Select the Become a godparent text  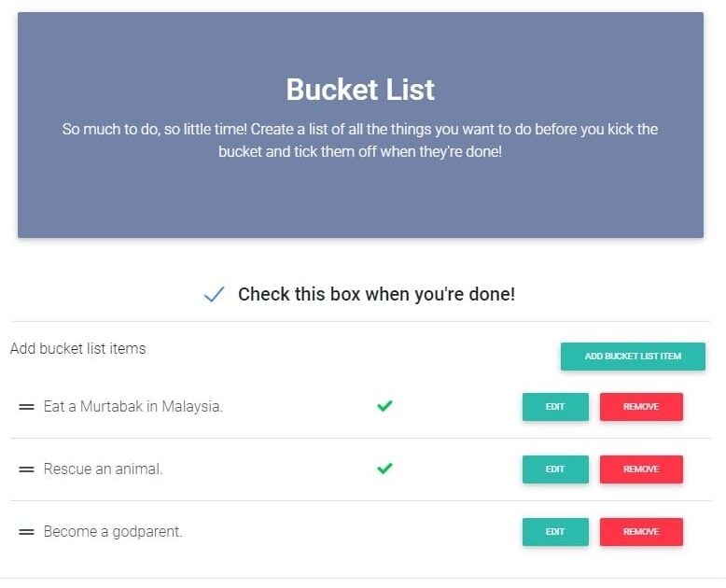pos(113,532)
